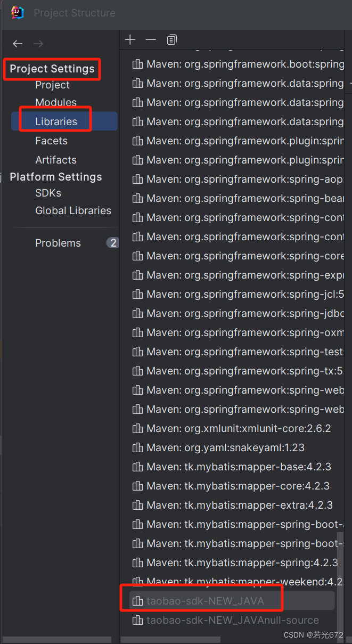Click library icon of spring-oxm row

[137, 332]
